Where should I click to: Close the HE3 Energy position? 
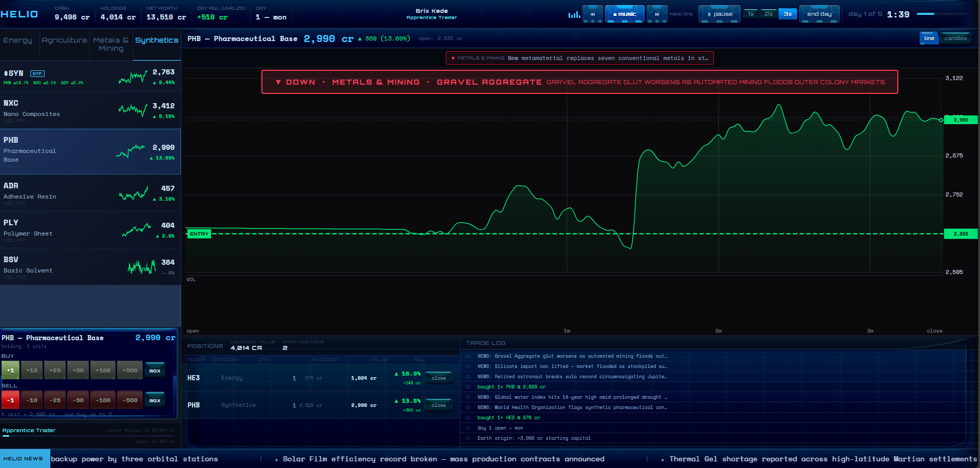pos(438,377)
